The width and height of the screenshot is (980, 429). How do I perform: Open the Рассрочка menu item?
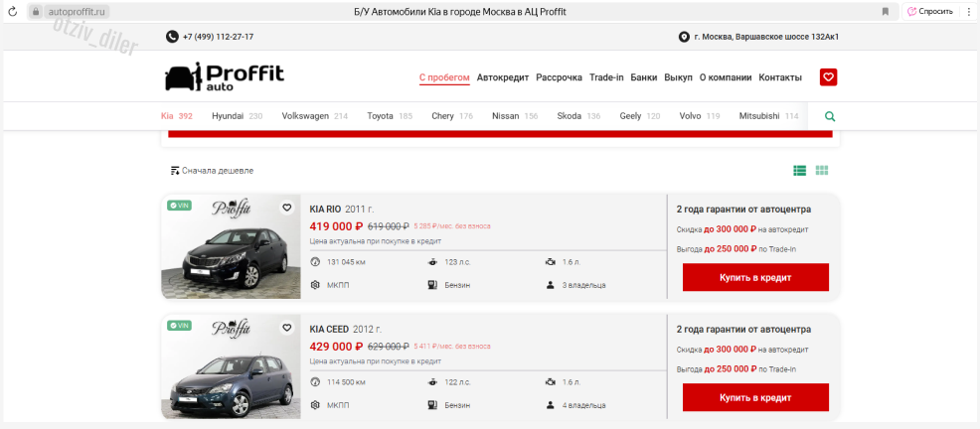pyautogui.click(x=559, y=78)
